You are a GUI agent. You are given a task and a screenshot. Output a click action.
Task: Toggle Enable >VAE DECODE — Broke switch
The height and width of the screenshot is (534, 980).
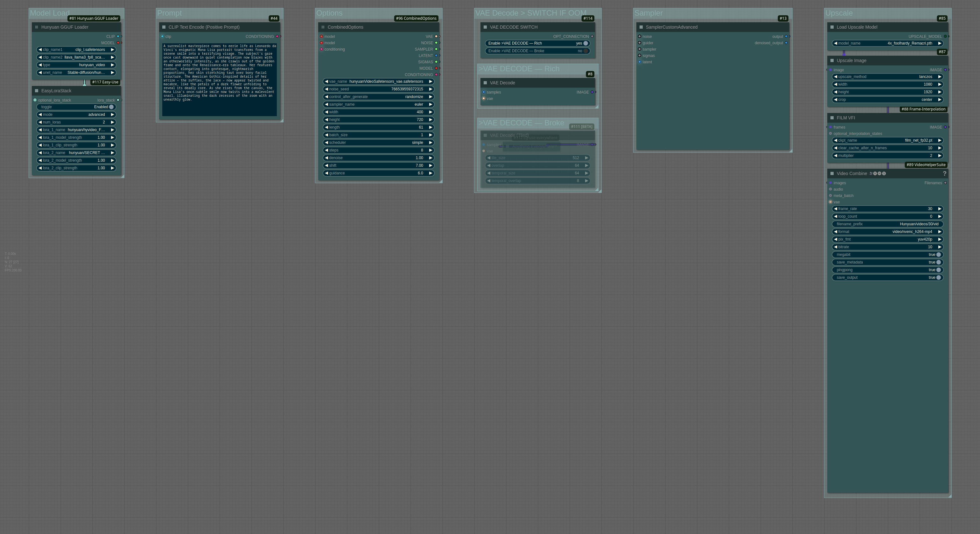585,51
